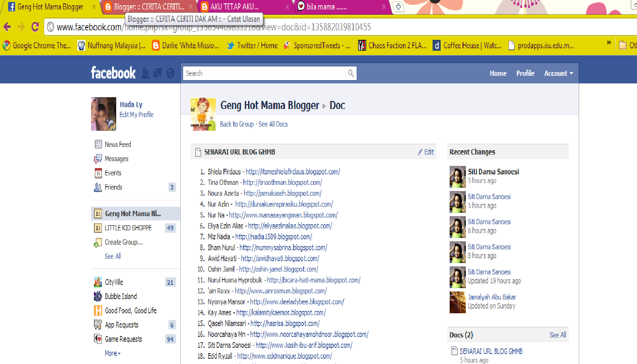Open bicara-hati-mama blogspot link

[x=314, y=280]
